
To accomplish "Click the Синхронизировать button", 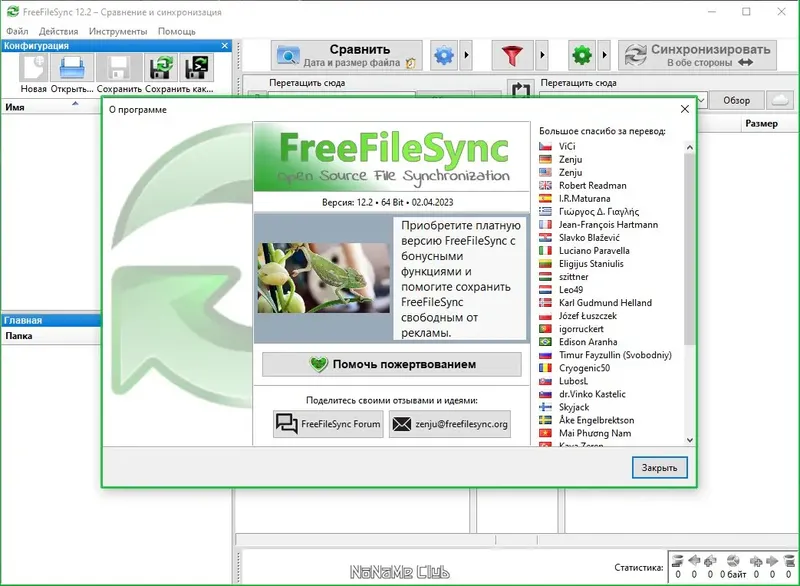I will coord(697,55).
